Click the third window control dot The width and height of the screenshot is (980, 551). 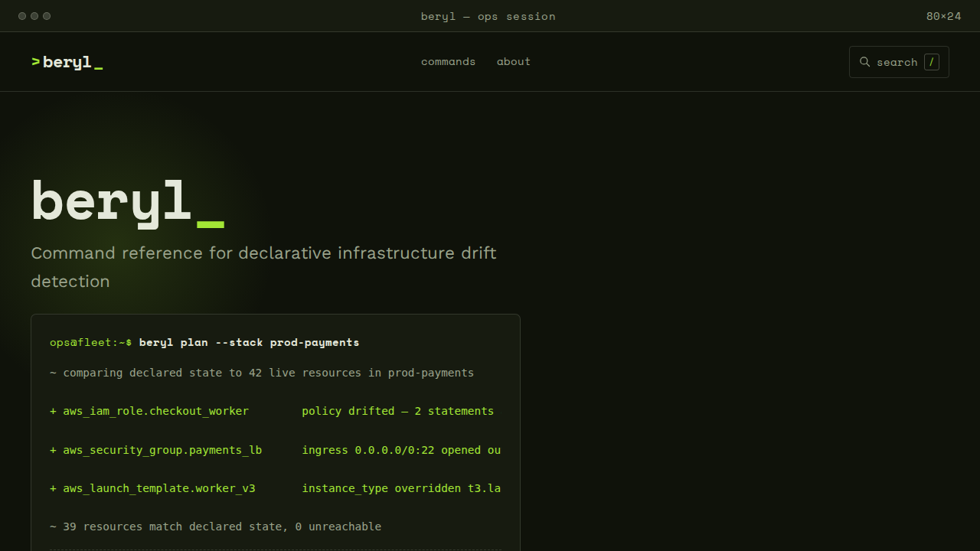[x=47, y=16]
